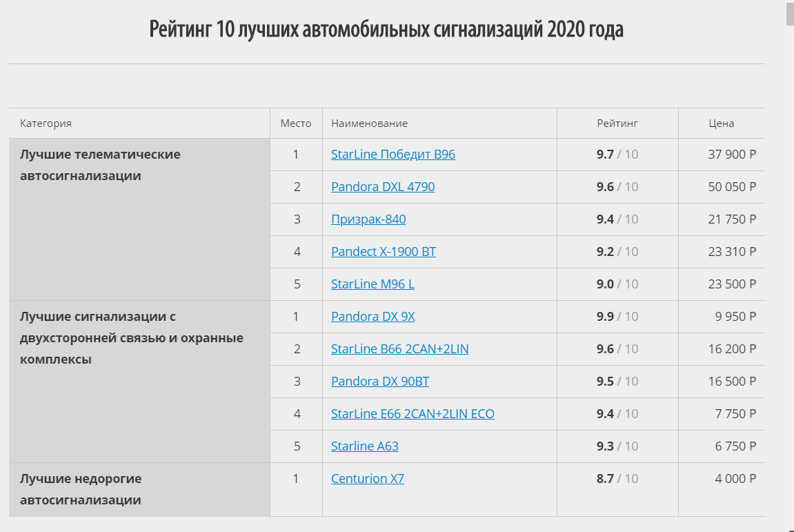Open the StarLine Победит B96 link
This screenshot has width=794, height=532.
click(x=393, y=155)
